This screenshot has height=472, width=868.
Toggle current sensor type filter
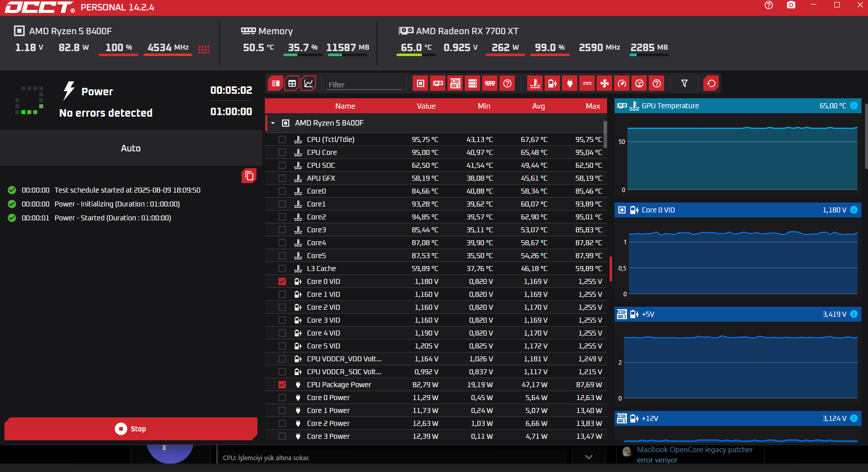coord(587,83)
